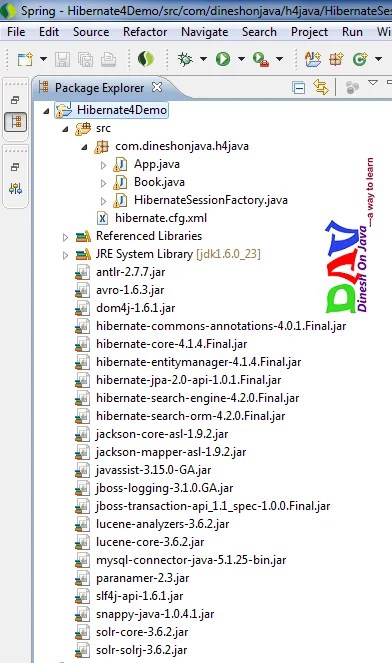The width and height of the screenshot is (392, 663).
Task: Expand the Referenced Libraries node
Action: 65,237
